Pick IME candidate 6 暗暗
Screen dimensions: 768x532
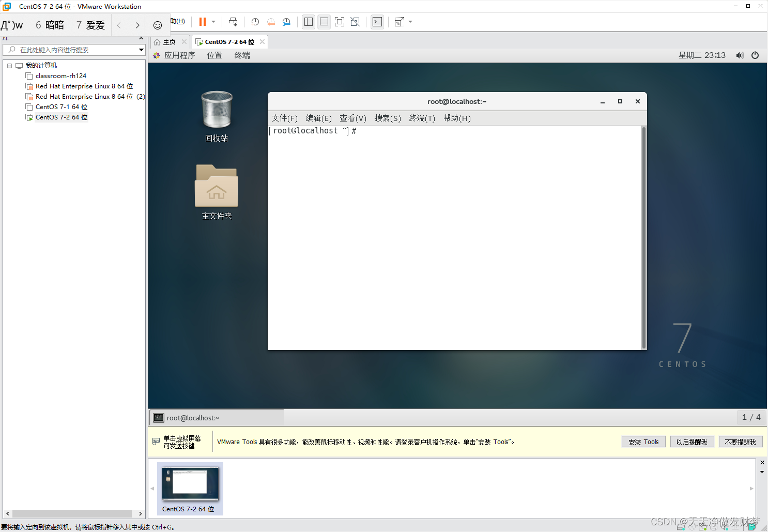pyautogui.click(x=50, y=25)
